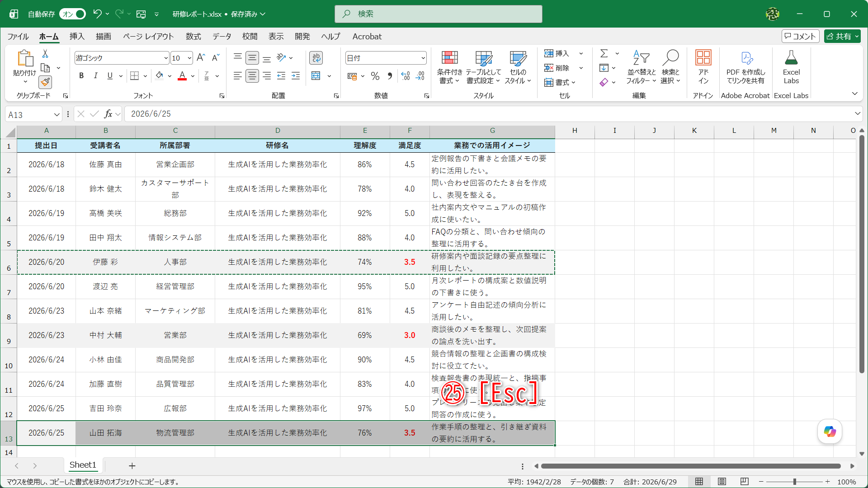Toggle Italic formatting
Screen dimensions: 868x488
(95, 75)
